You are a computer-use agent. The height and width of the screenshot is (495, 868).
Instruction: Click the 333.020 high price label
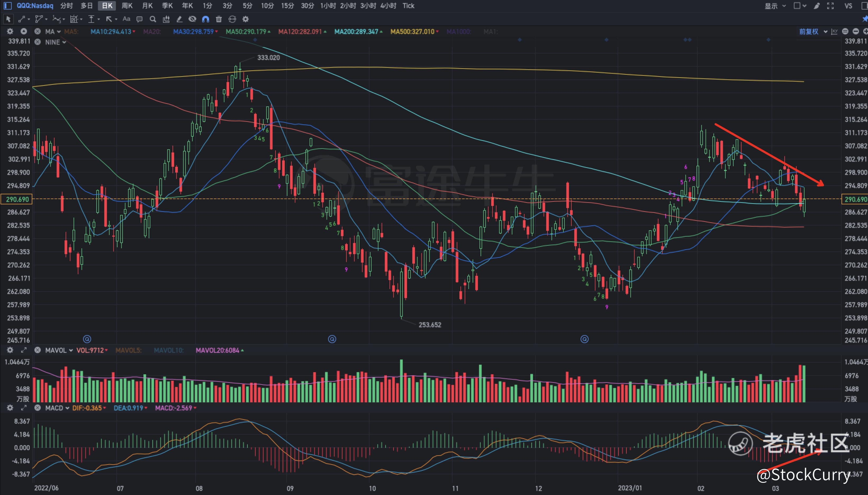click(269, 58)
